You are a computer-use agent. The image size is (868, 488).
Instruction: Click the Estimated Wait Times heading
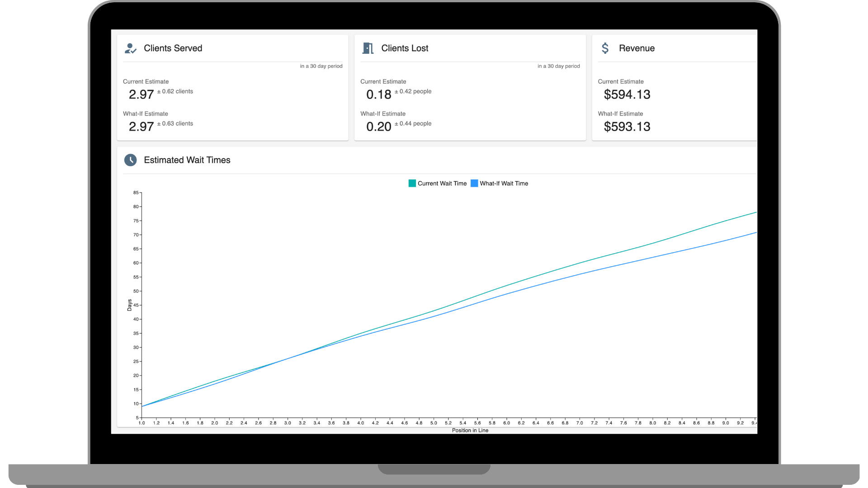click(x=187, y=160)
